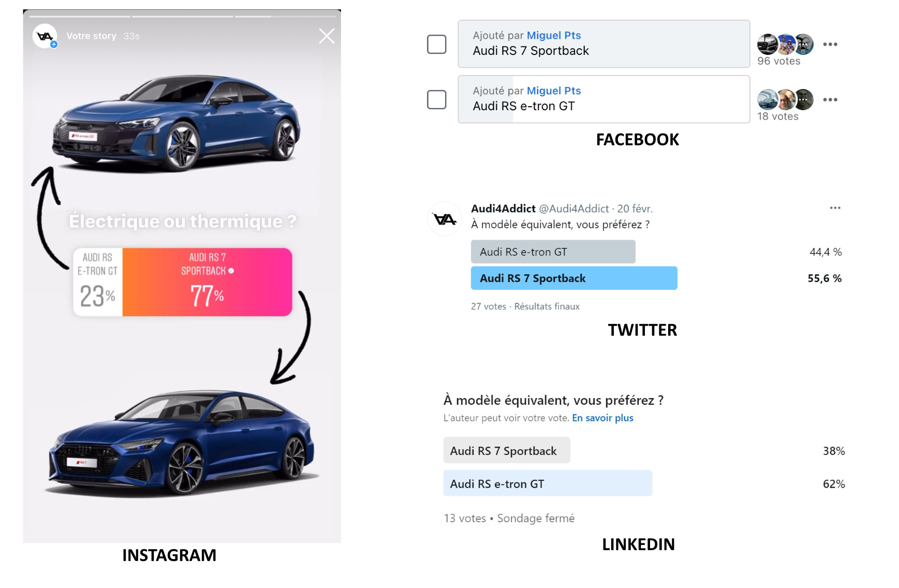
Task: Click the Audi4Addict account name in the tweet
Action: (x=503, y=209)
